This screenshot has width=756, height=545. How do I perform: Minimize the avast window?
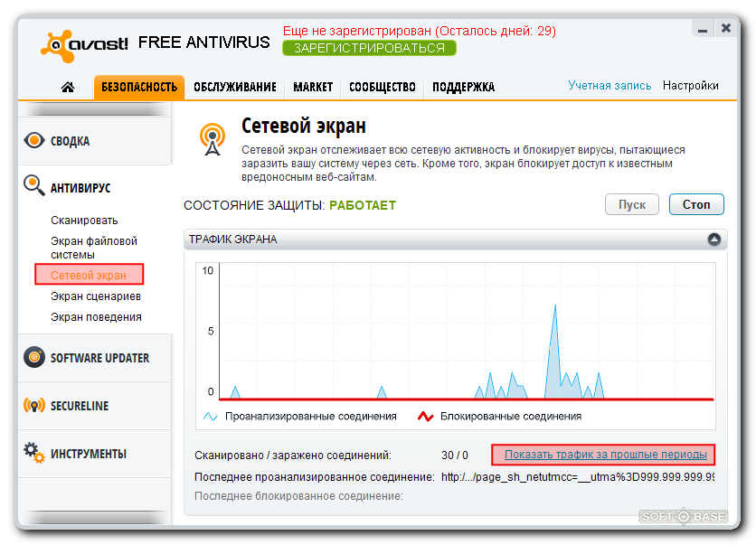tap(703, 30)
